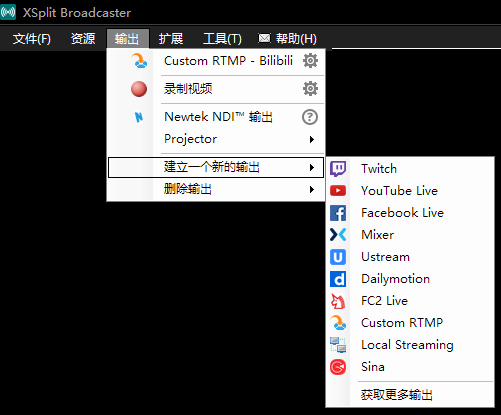Open the 文件(F) menu
Image resolution: width=501 pixels, height=415 pixels.
pos(32,39)
